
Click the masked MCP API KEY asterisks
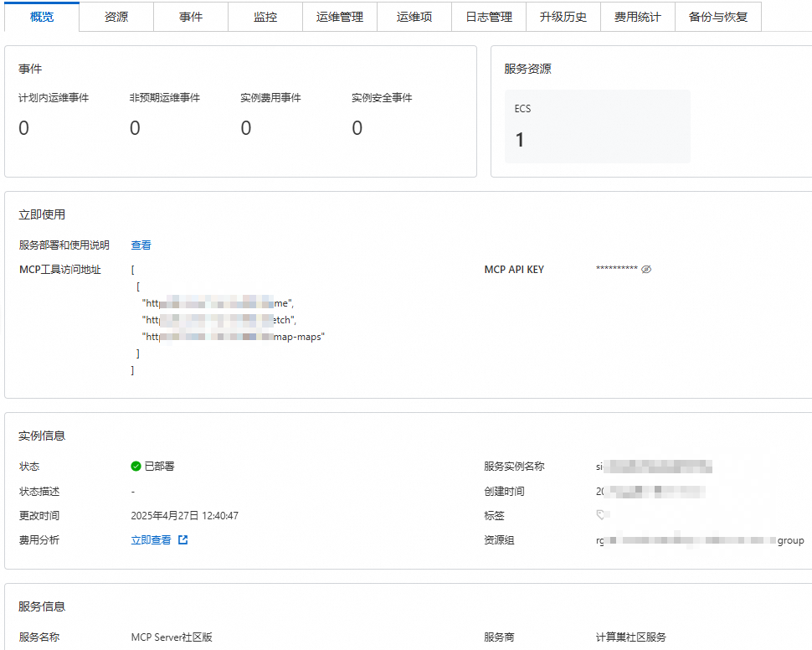(617, 269)
